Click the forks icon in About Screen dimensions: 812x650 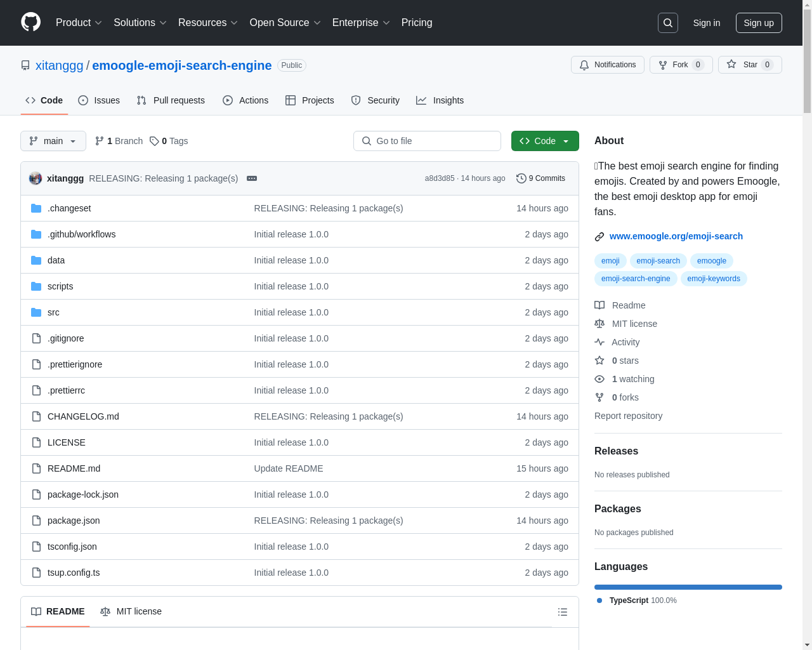(599, 397)
